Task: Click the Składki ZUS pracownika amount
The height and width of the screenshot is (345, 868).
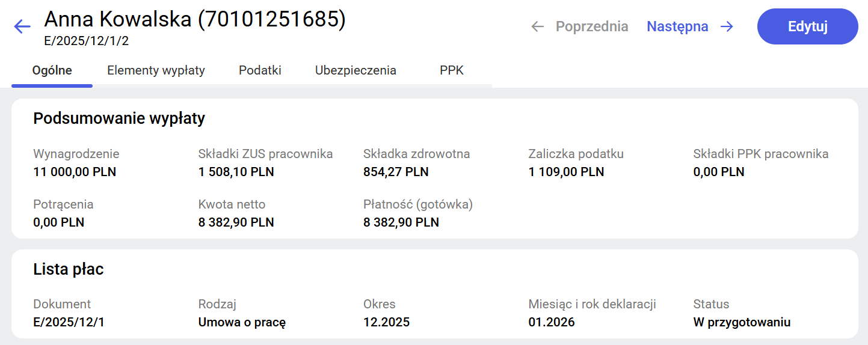Action: (236, 172)
